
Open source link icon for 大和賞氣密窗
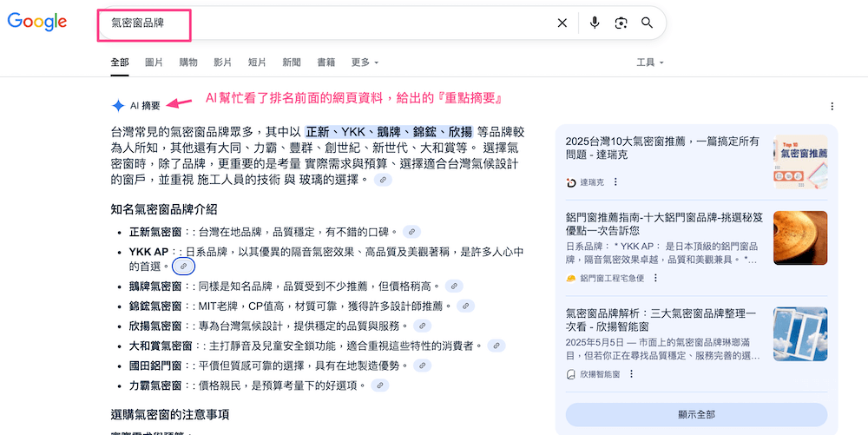click(x=496, y=346)
